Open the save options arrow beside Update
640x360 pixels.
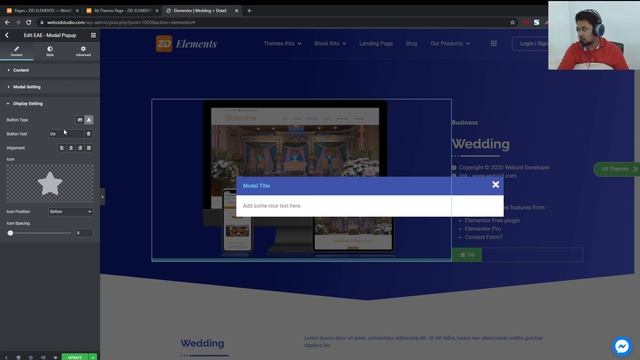point(93,357)
